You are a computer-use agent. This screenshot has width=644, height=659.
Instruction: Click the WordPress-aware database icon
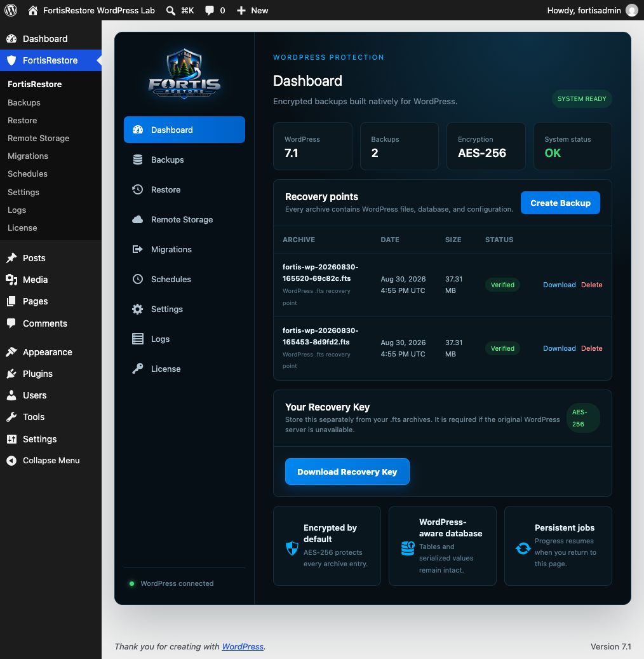pyautogui.click(x=408, y=548)
